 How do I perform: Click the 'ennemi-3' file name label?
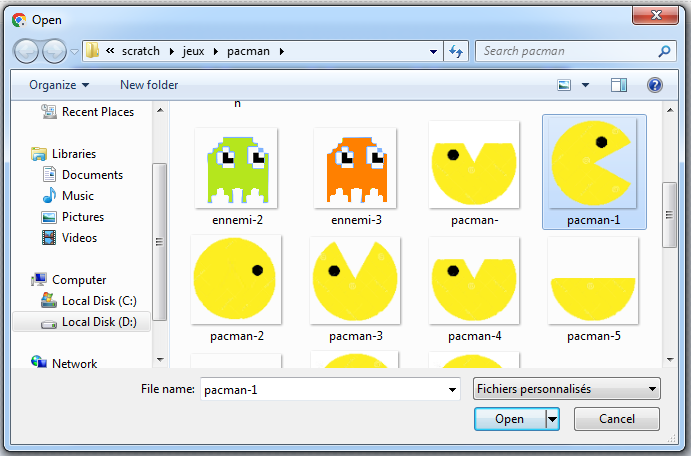[357, 220]
